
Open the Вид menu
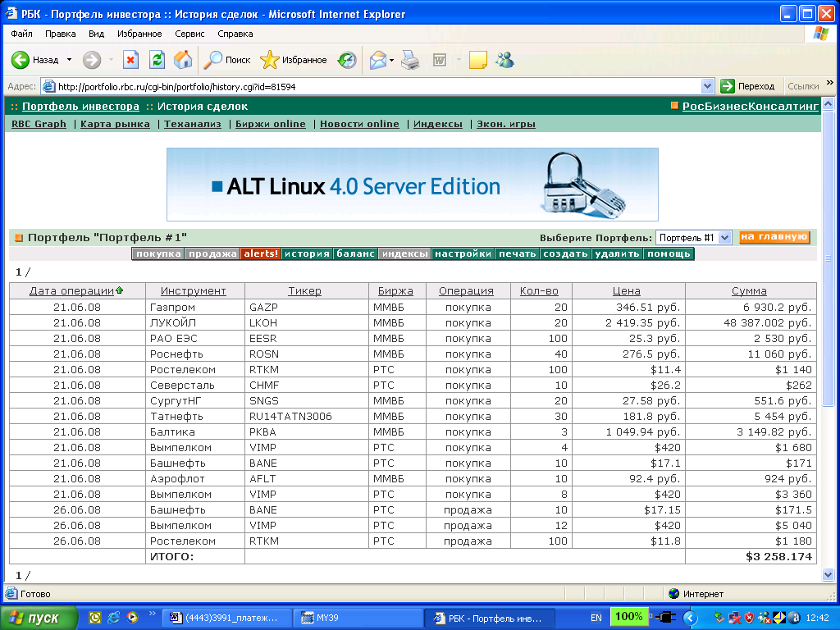pyautogui.click(x=97, y=34)
